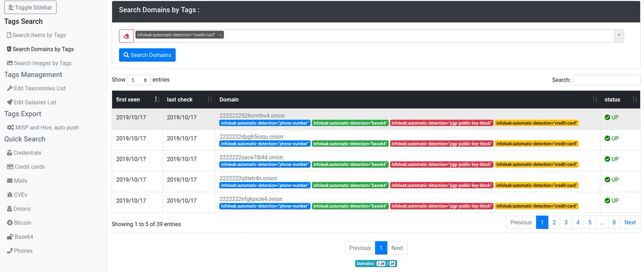Open Search Domains by Tags link
644x272 pixels.
coord(43,49)
